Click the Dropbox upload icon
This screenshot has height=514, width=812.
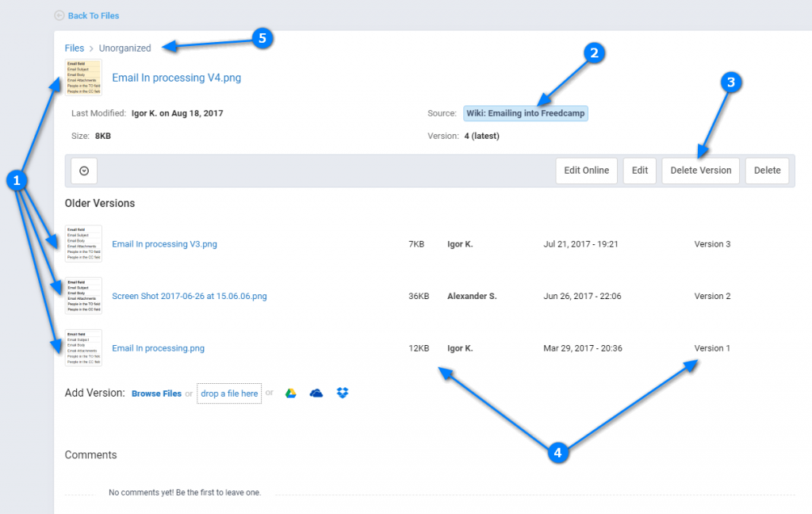pyautogui.click(x=343, y=393)
